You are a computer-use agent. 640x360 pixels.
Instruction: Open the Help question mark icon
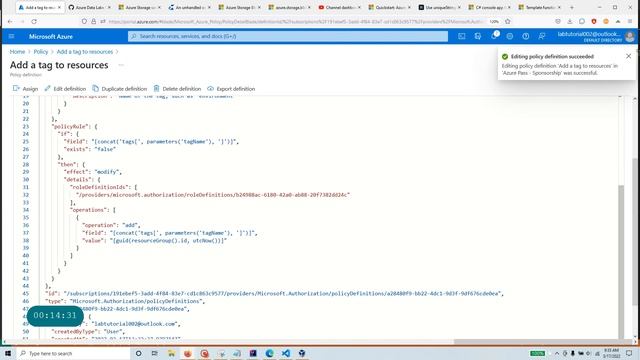[526, 36]
